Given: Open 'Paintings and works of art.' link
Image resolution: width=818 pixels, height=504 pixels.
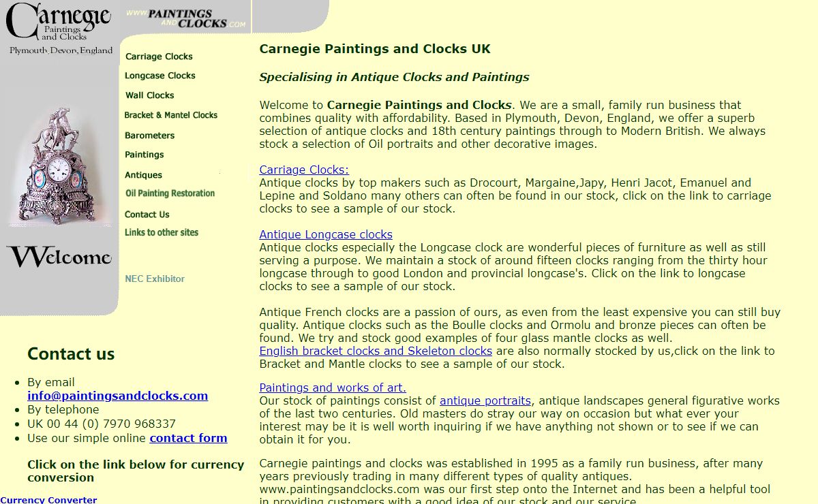Looking at the screenshot, I should click(x=333, y=388).
